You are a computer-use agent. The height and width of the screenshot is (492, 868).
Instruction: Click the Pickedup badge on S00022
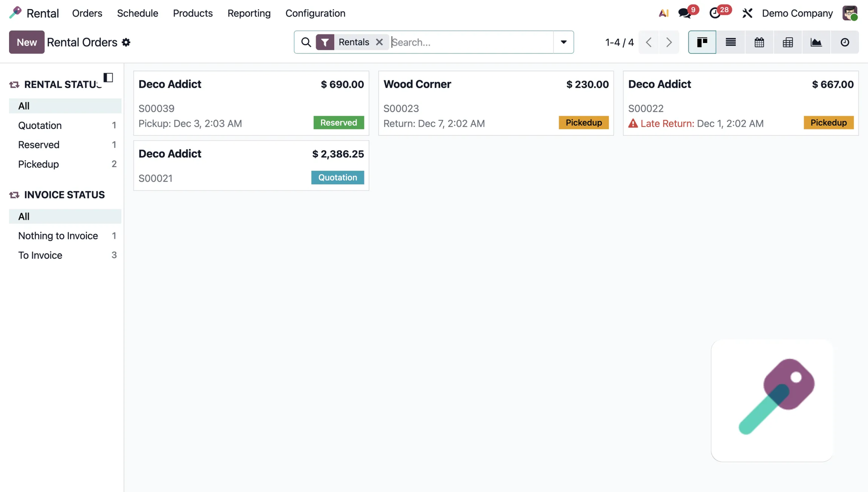[x=828, y=123]
